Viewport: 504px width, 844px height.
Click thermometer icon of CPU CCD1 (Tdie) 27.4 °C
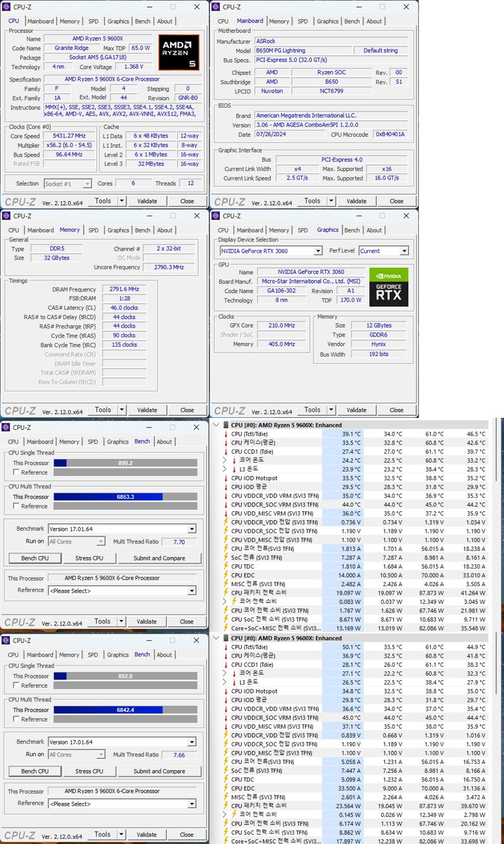(x=226, y=451)
